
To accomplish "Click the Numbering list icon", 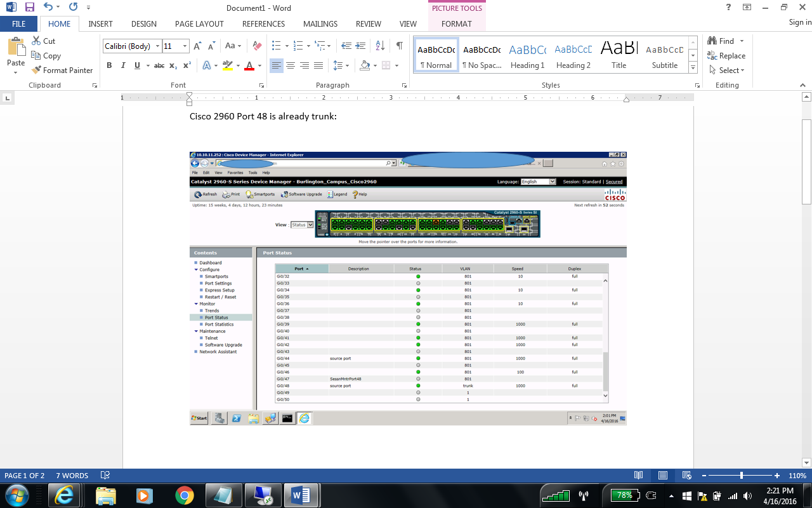I will point(298,46).
